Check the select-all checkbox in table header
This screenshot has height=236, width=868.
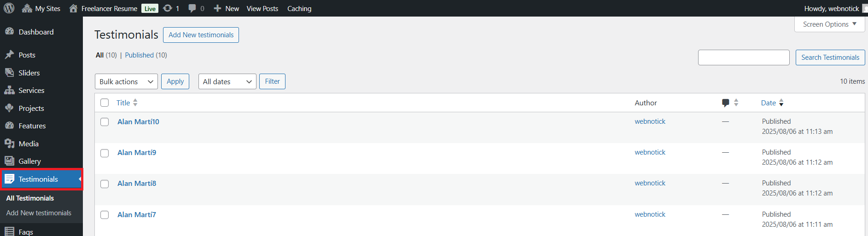coord(105,103)
